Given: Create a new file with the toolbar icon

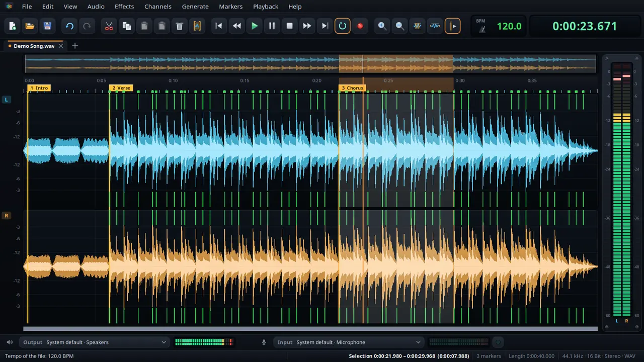Looking at the screenshot, I should click(x=13, y=26).
